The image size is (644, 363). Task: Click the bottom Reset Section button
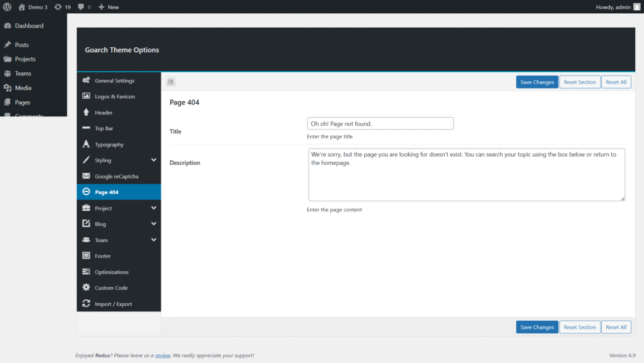tap(579, 327)
